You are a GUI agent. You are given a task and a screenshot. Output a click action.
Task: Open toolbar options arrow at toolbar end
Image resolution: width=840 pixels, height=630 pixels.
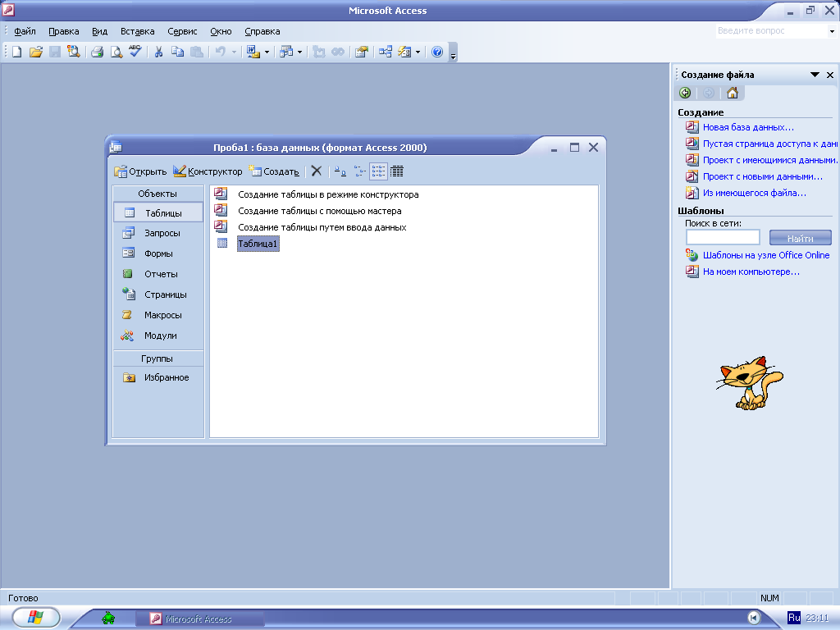pos(453,52)
